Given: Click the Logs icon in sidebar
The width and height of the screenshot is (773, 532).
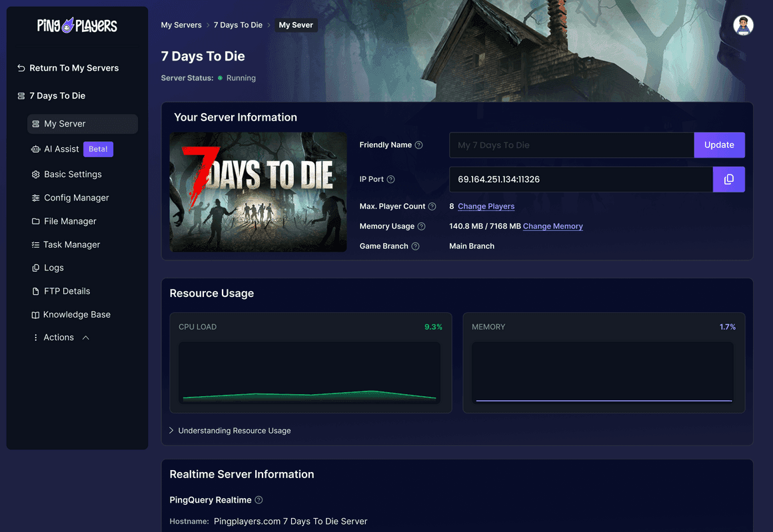Looking at the screenshot, I should point(35,268).
